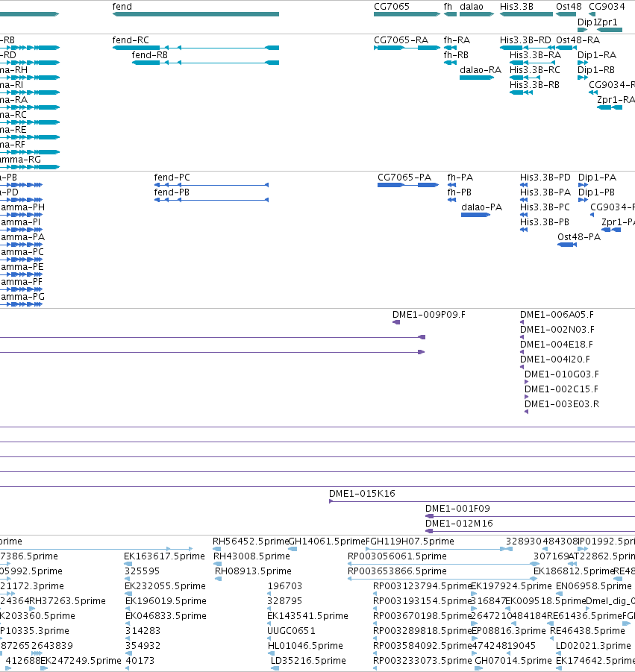Select the DME1-001F09 BAC feature
635x672 pixels.
pos(530,516)
